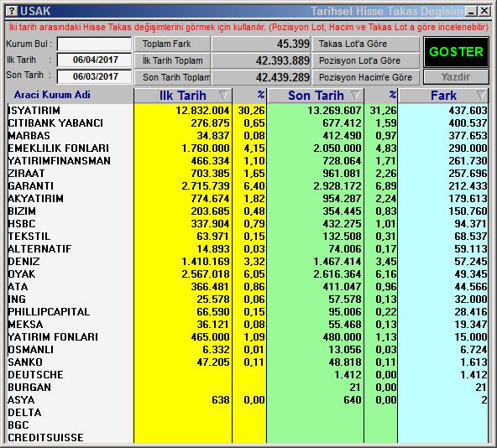Screen dimensions: 497x448
Task: Select the BURGAN row
Action: [247, 387]
